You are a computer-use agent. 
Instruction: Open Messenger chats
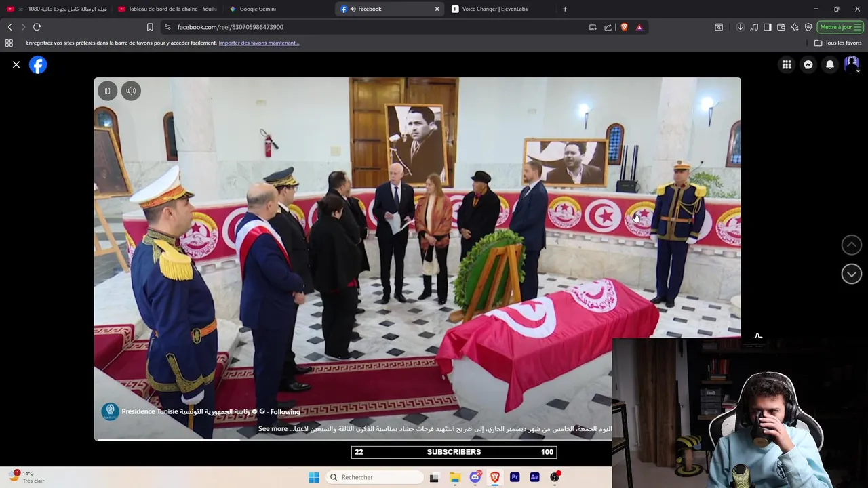[808, 65]
